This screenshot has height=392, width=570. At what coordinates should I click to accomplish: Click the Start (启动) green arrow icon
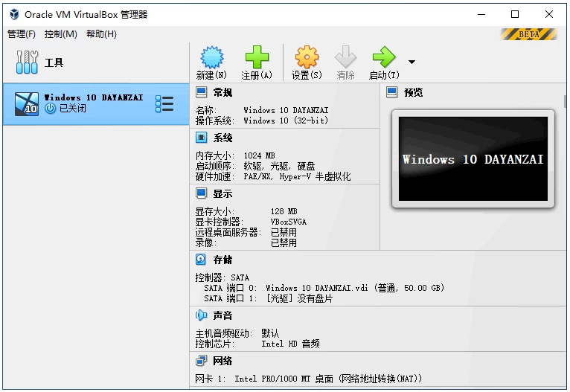point(384,58)
